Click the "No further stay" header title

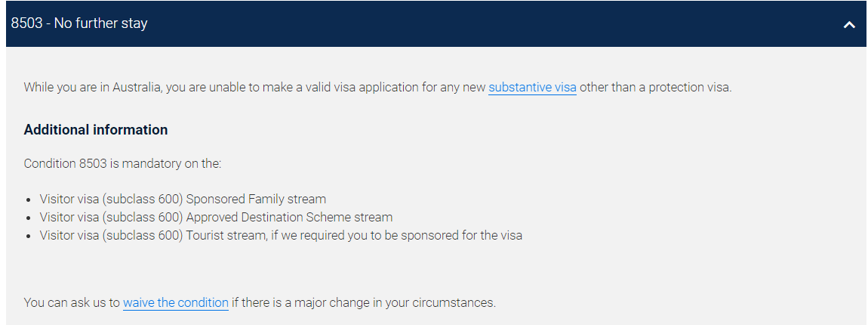(100, 24)
